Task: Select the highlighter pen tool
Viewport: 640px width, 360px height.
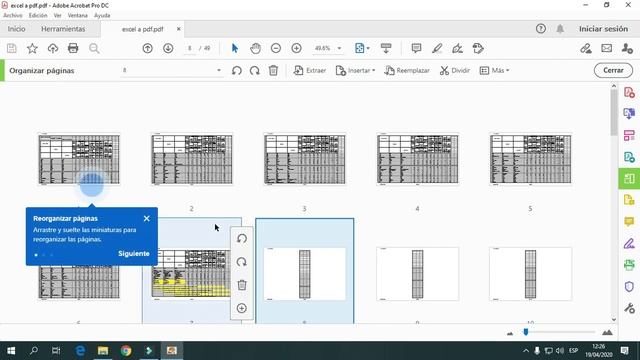Action: point(437,48)
